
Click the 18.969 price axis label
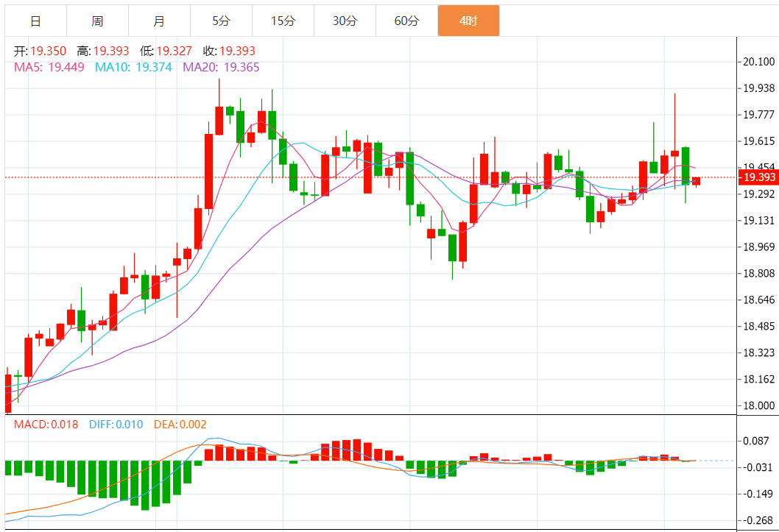[x=758, y=247]
